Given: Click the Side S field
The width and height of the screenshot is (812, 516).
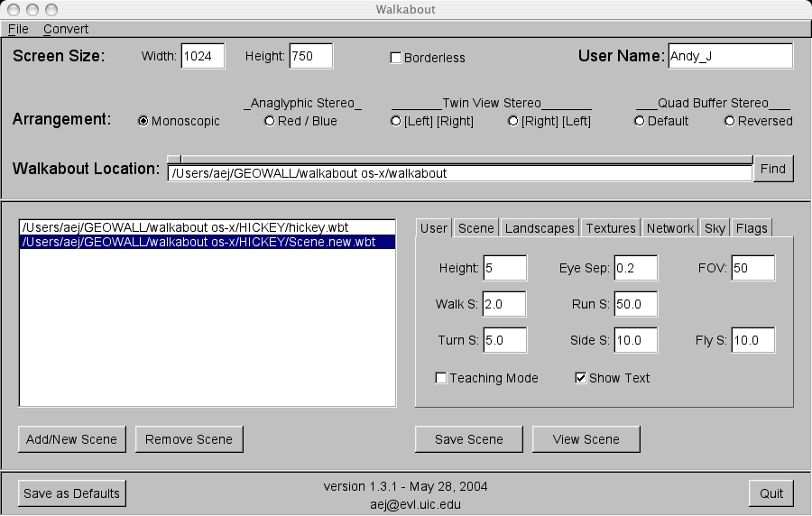Looking at the screenshot, I should tap(636, 340).
